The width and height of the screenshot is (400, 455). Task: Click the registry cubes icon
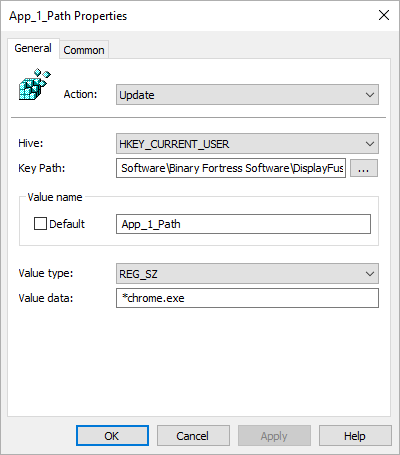tap(35, 84)
